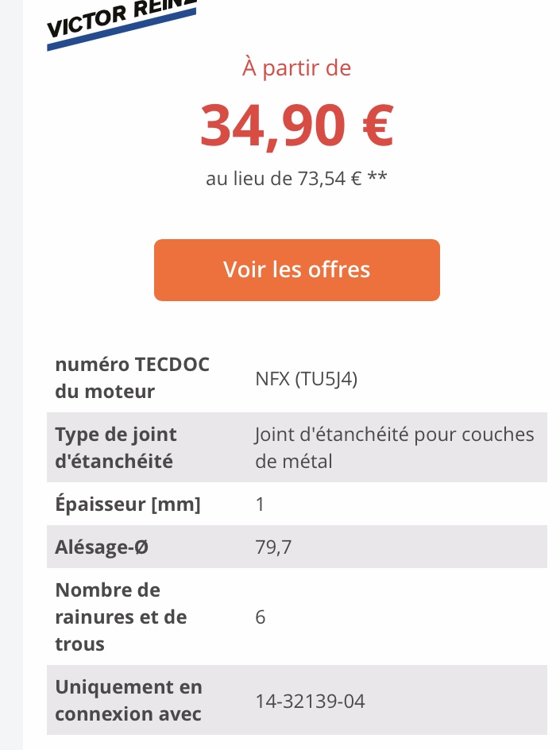Screen dimensions: 560x750
Task: Select the 'Alésage-Ø' row label
Action: (102, 547)
